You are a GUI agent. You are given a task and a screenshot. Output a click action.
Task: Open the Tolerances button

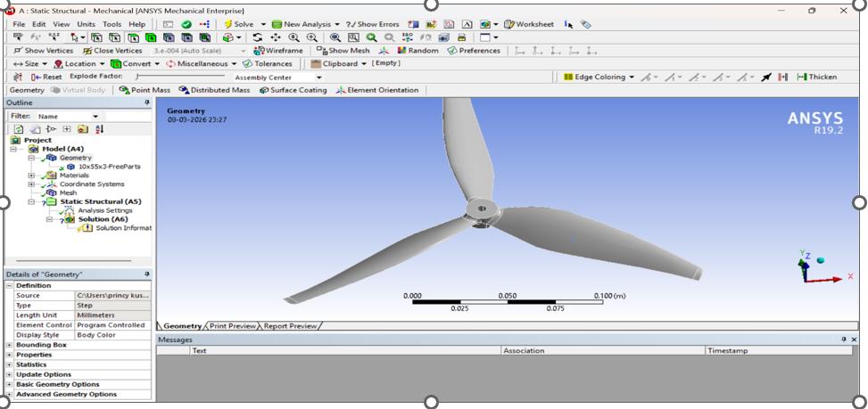pos(267,64)
